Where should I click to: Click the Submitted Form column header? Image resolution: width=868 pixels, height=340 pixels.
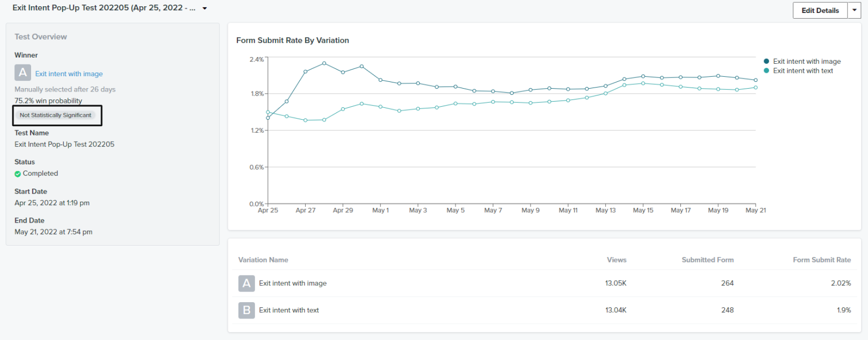(x=708, y=260)
